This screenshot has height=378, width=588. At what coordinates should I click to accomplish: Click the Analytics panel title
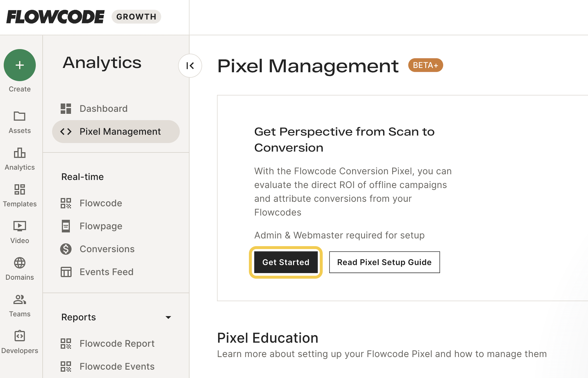102,62
